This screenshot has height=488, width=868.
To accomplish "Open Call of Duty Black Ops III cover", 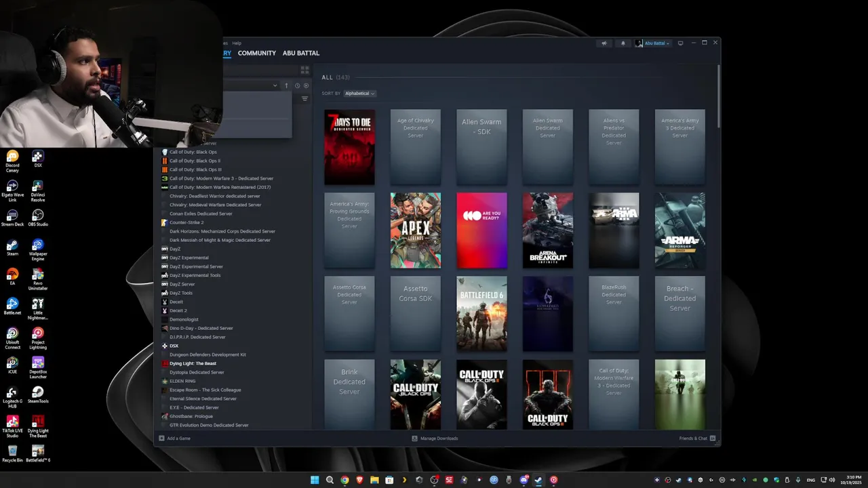I will click(548, 394).
